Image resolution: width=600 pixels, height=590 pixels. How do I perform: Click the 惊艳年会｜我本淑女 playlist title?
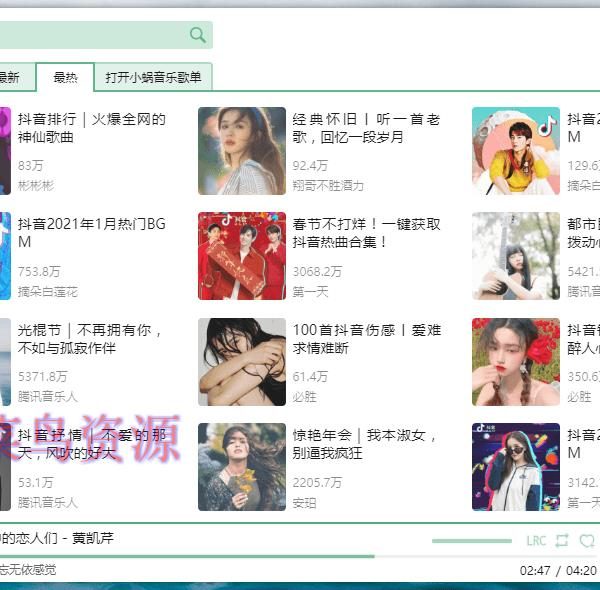point(366,443)
